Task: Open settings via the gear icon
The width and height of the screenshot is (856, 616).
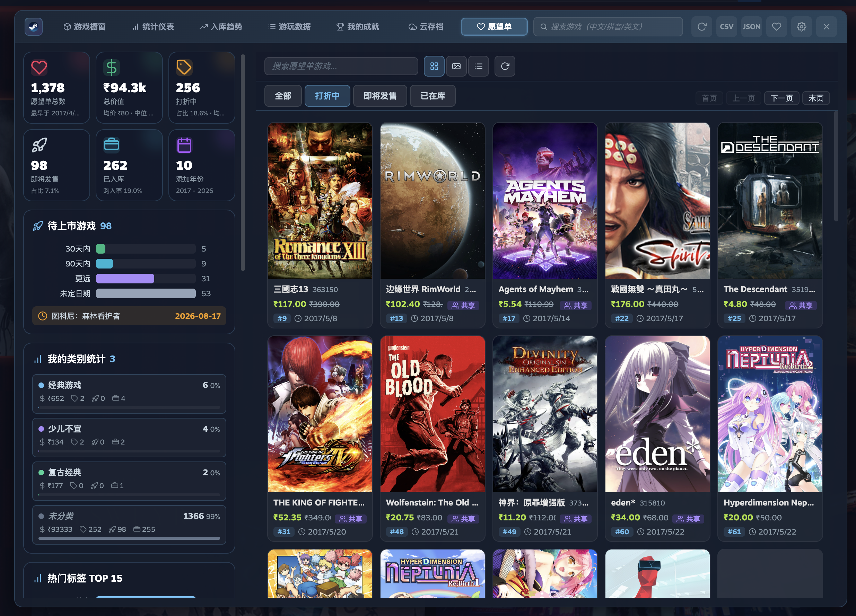Action: tap(801, 27)
